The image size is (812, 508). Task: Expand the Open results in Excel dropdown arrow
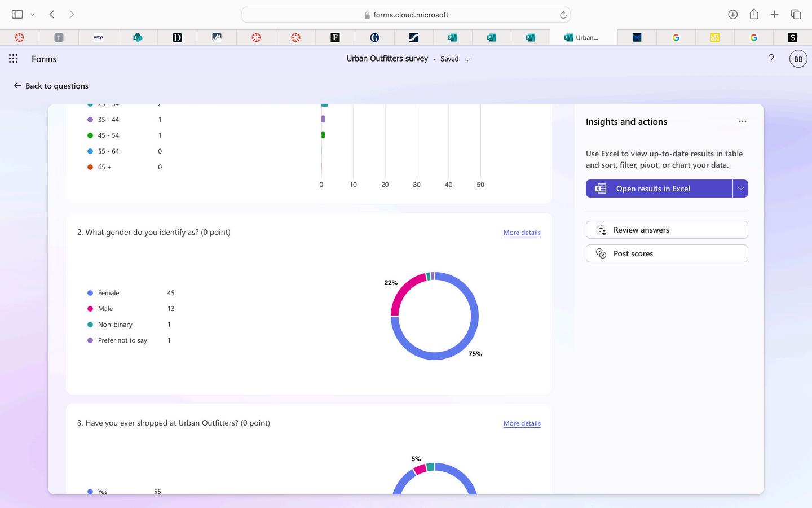tap(740, 189)
